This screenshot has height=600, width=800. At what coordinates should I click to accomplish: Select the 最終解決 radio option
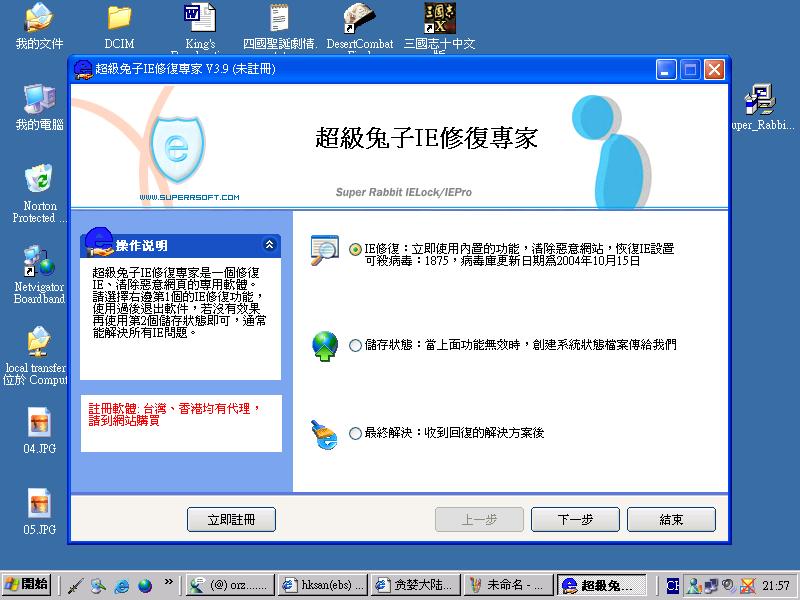click(355, 433)
